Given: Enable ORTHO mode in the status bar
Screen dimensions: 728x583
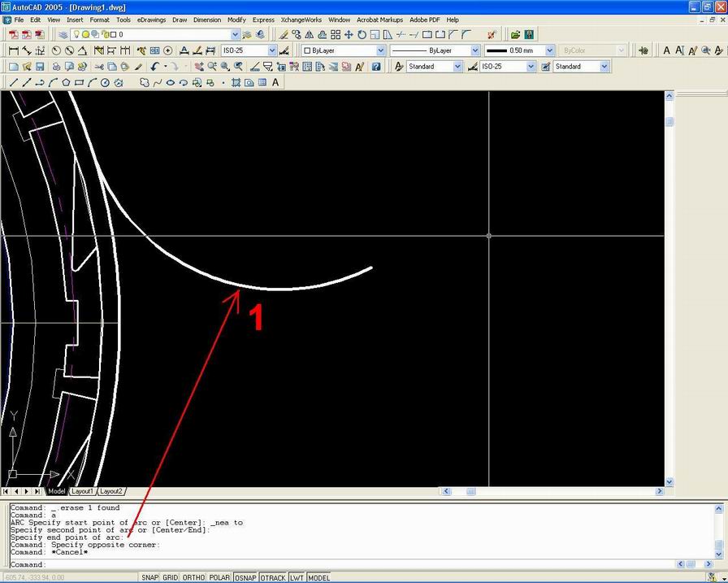Looking at the screenshot, I should (193, 577).
